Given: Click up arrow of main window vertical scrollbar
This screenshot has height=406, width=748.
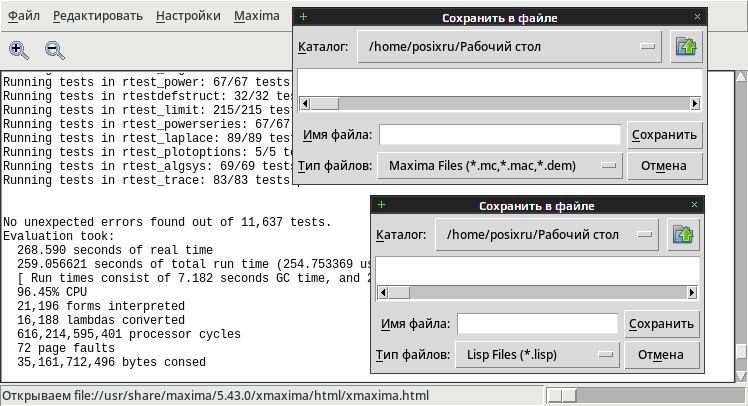Looking at the screenshot, I should 741,76.
